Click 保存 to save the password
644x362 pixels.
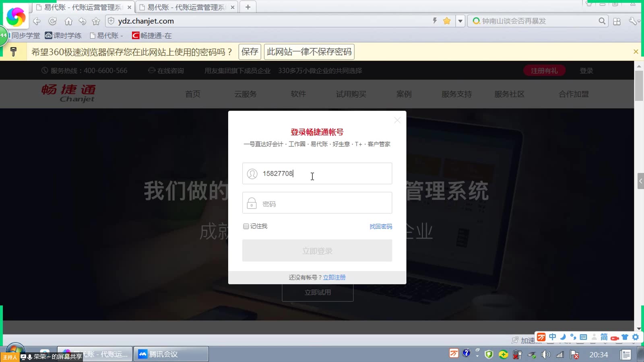click(x=250, y=52)
